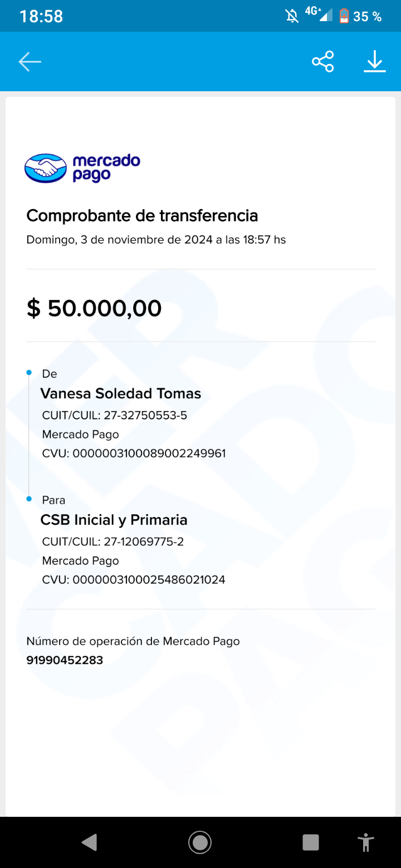Tap the accessibility shortcut icon

[366, 842]
